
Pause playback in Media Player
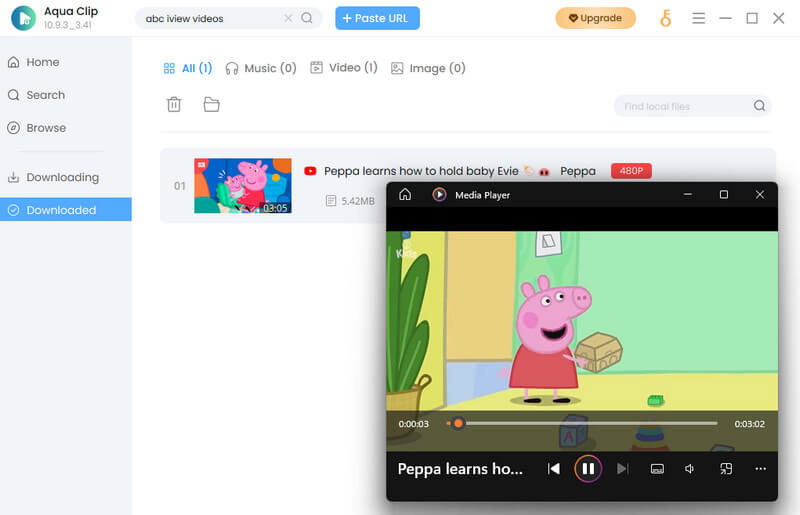[588, 469]
